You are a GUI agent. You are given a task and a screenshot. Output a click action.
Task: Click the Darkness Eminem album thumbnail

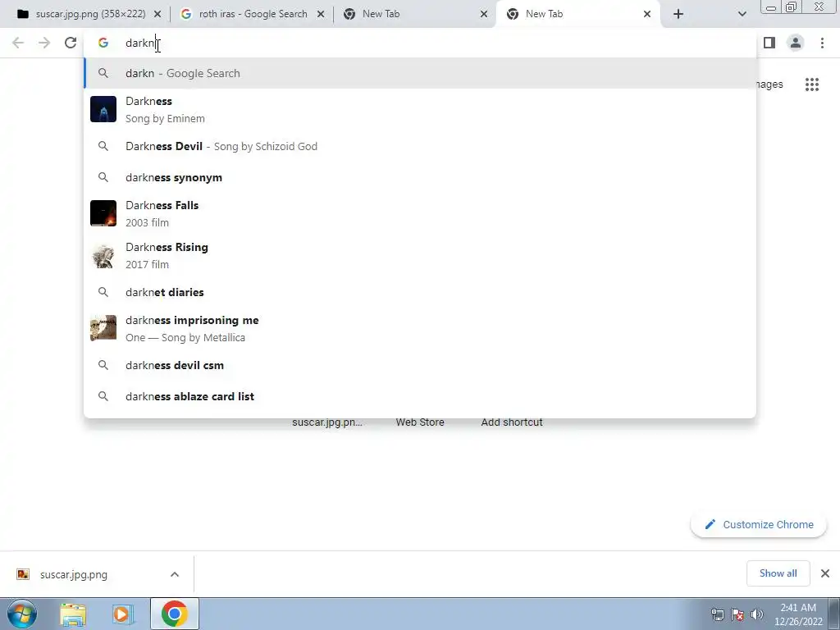(x=103, y=109)
